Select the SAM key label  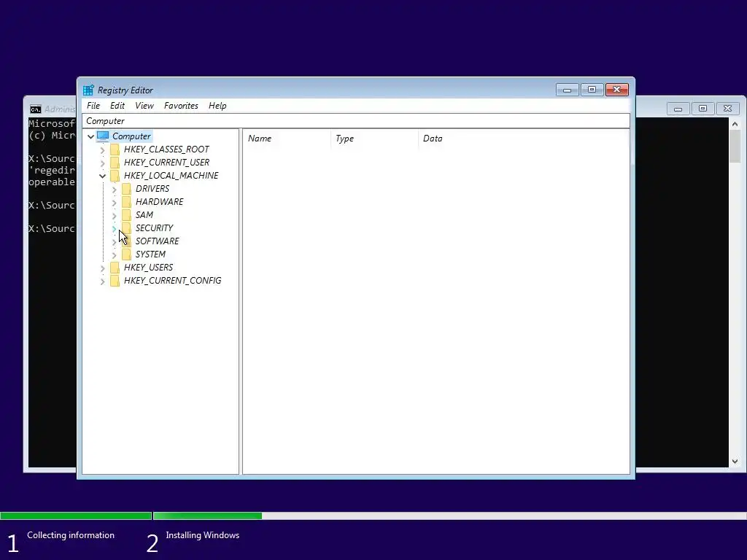(144, 215)
